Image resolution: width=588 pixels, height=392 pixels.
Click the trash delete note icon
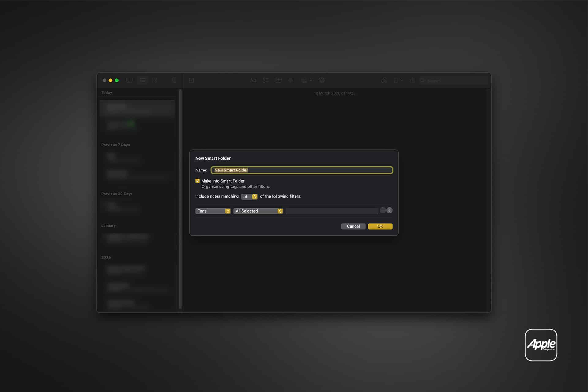coord(174,80)
